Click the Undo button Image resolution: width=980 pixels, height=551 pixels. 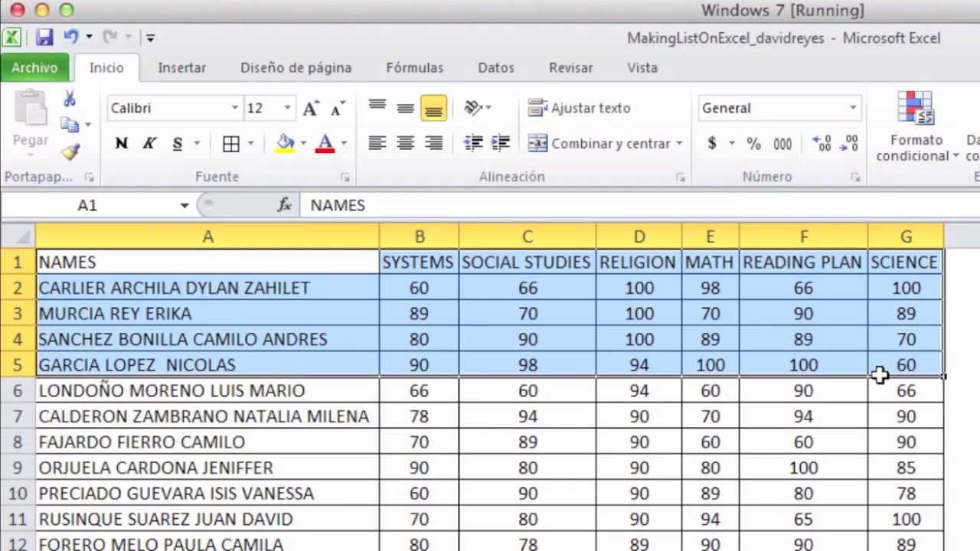click(71, 37)
